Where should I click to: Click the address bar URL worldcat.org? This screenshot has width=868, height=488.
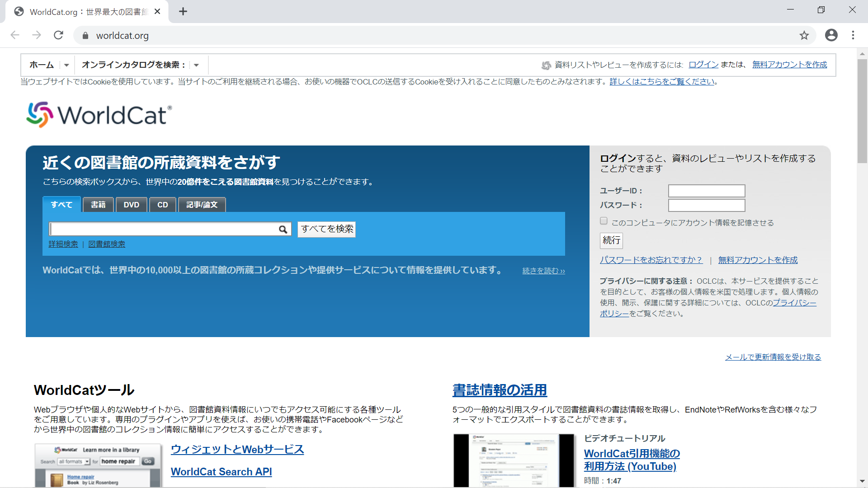pos(123,36)
